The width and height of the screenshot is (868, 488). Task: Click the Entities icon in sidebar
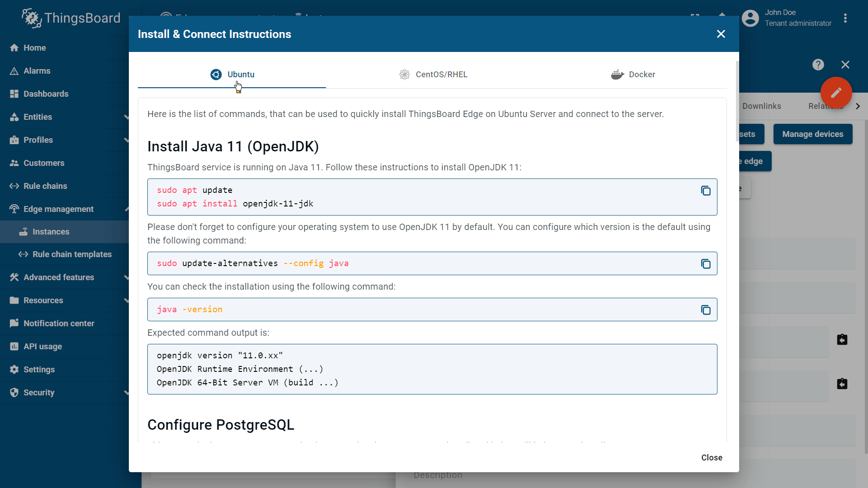coord(14,117)
